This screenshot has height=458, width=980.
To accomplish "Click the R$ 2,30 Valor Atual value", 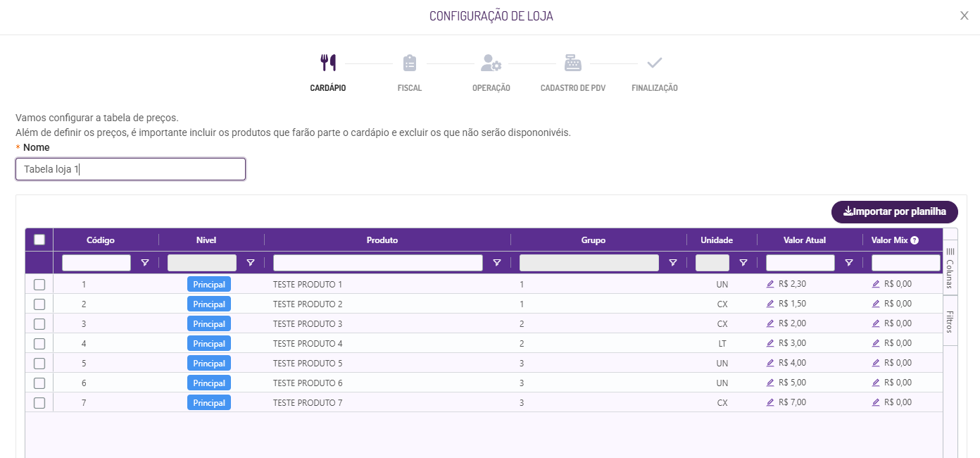I will [x=793, y=284].
